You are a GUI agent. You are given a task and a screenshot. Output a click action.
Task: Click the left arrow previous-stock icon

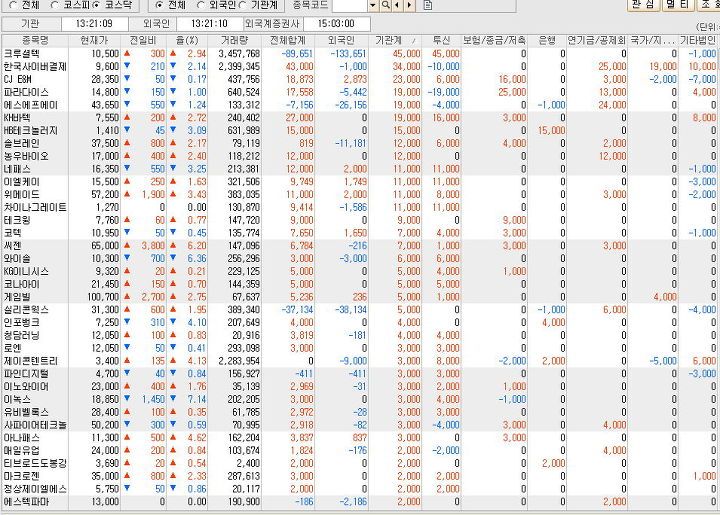click(x=397, y=5)
